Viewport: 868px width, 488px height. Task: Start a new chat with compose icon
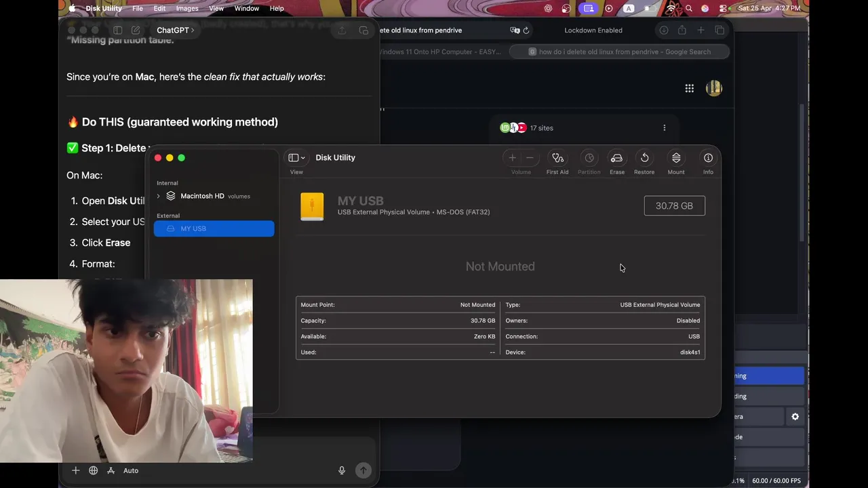(136, 30)
